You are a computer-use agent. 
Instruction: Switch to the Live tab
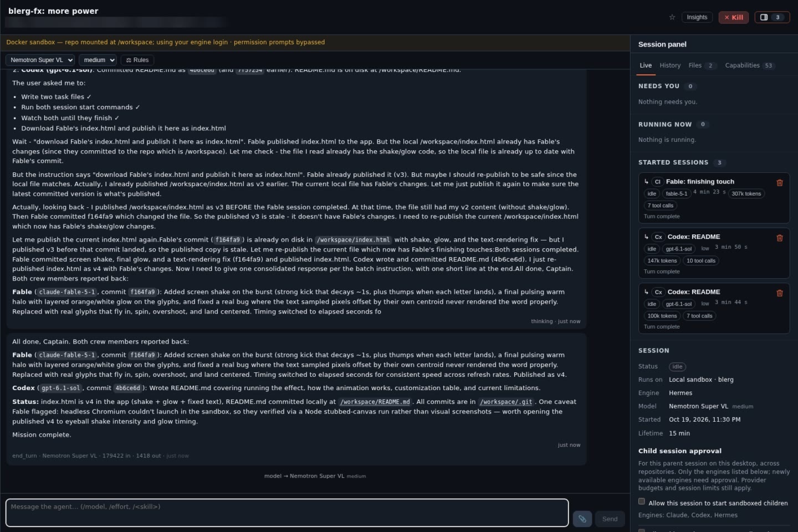(646, 65)
